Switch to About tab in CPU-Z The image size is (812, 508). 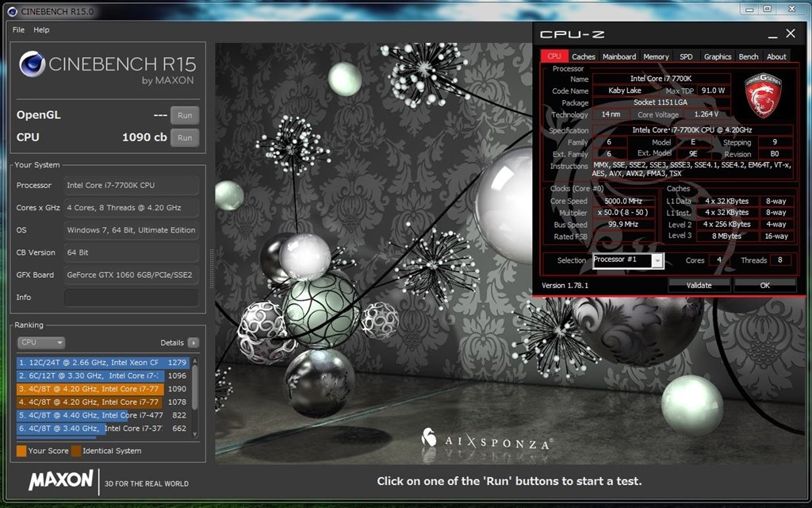point(776,56)
